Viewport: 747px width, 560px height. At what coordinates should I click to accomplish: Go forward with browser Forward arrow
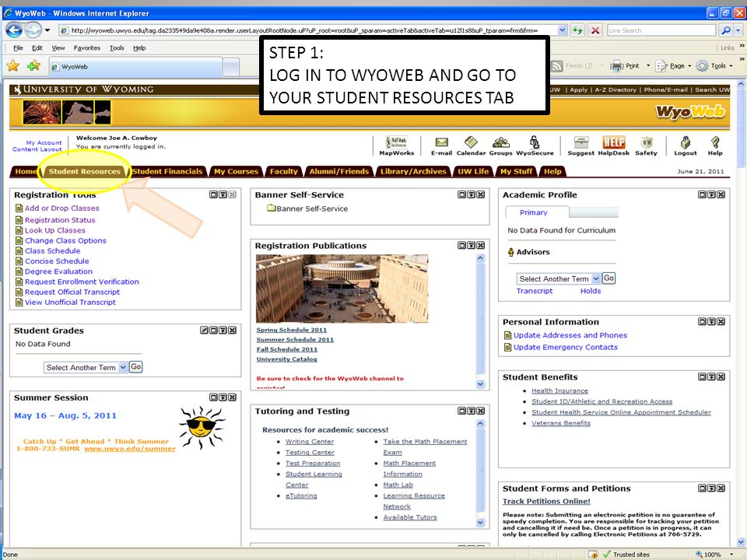[x=33, y=30]
